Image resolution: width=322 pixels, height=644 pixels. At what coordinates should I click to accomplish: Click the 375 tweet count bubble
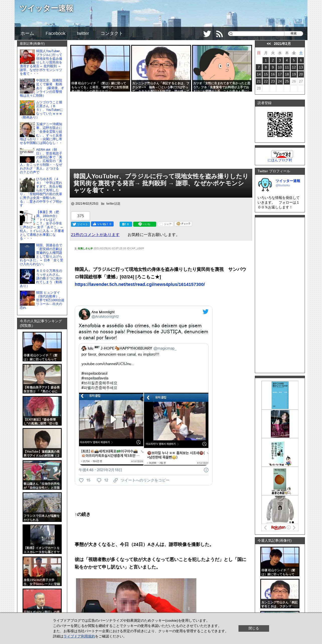[x=80, y=216]
